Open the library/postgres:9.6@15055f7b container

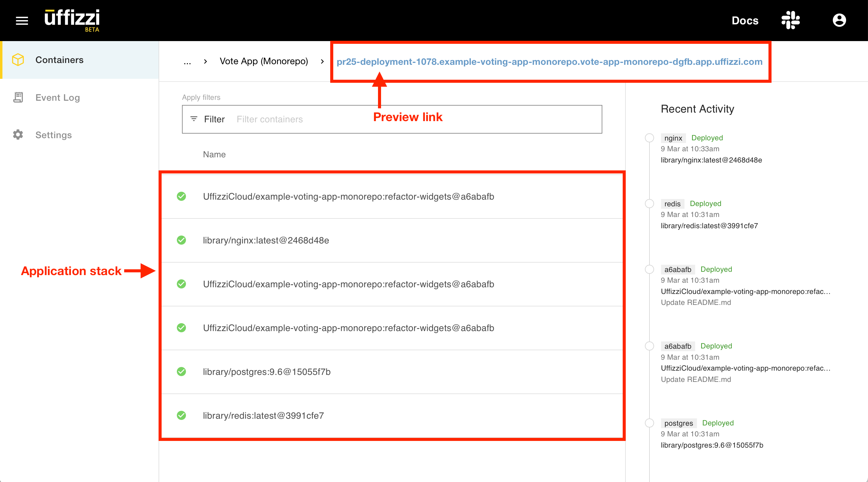coord(392,372)
